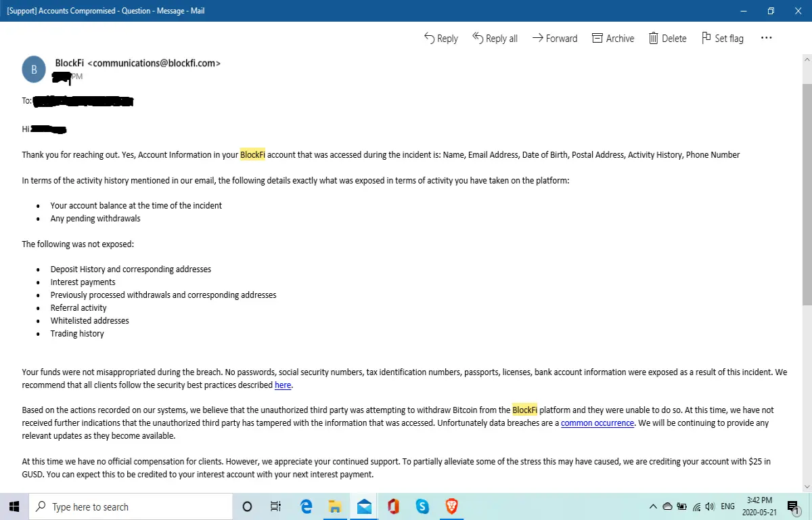Click the scrollbar down arrow
This screenshot has height=520, width=812.
807,487
